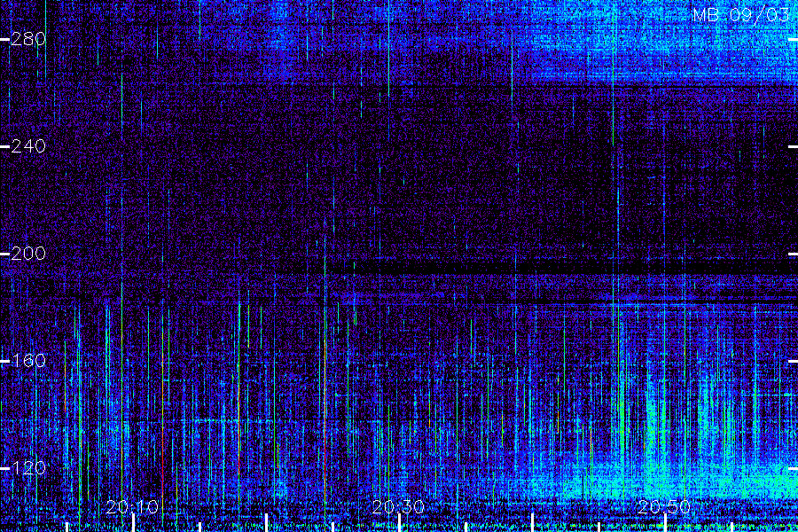
Task: Click the 120 frequency axis label
Action: (28, 468)
